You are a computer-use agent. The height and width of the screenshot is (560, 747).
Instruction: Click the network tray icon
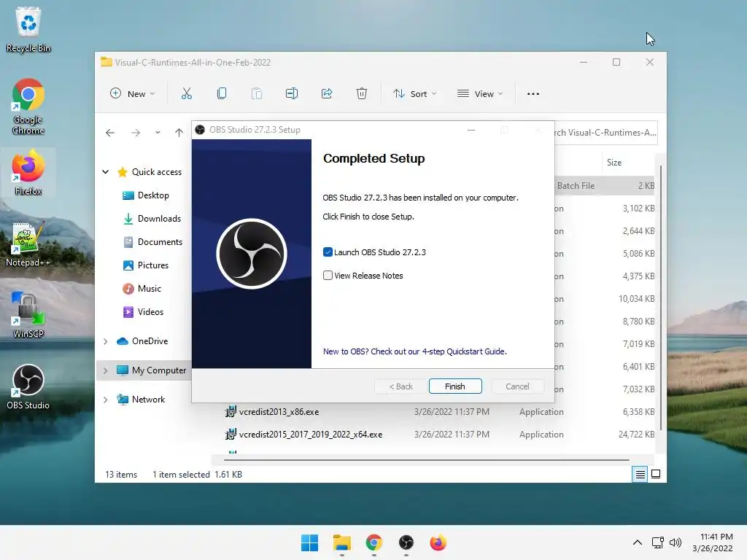(x=658, y=542)
